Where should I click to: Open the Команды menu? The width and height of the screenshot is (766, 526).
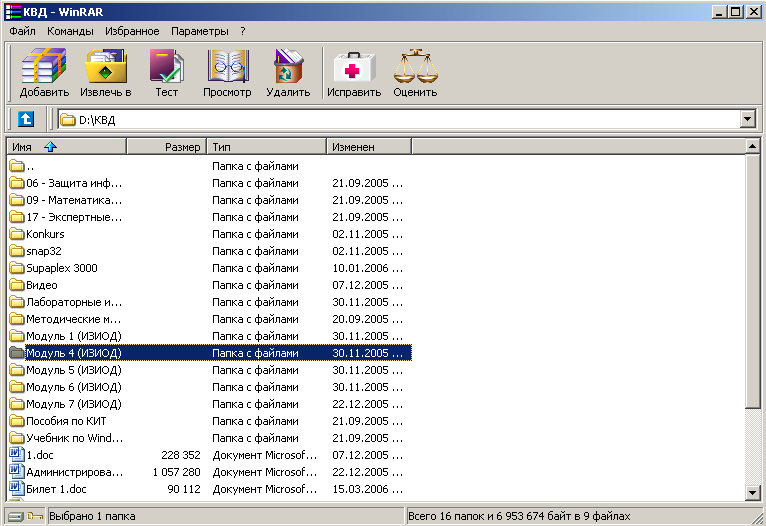[x=70, y=31]
